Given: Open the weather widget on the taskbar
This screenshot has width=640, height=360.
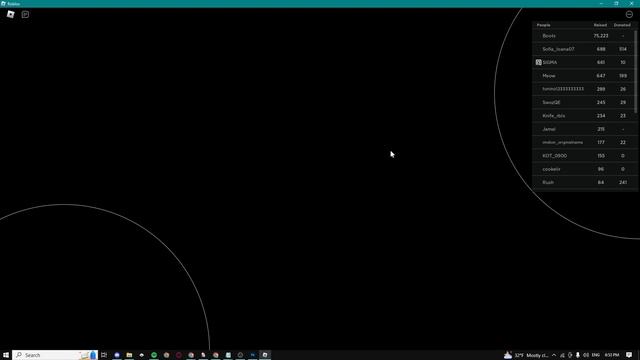Looking at the screenshot, I should click(x=526, y=355).
